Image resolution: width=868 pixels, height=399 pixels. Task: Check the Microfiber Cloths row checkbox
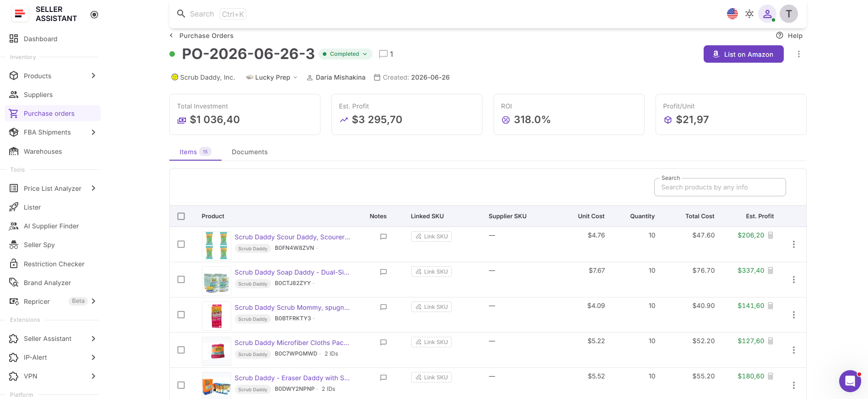tap(181, 350)
